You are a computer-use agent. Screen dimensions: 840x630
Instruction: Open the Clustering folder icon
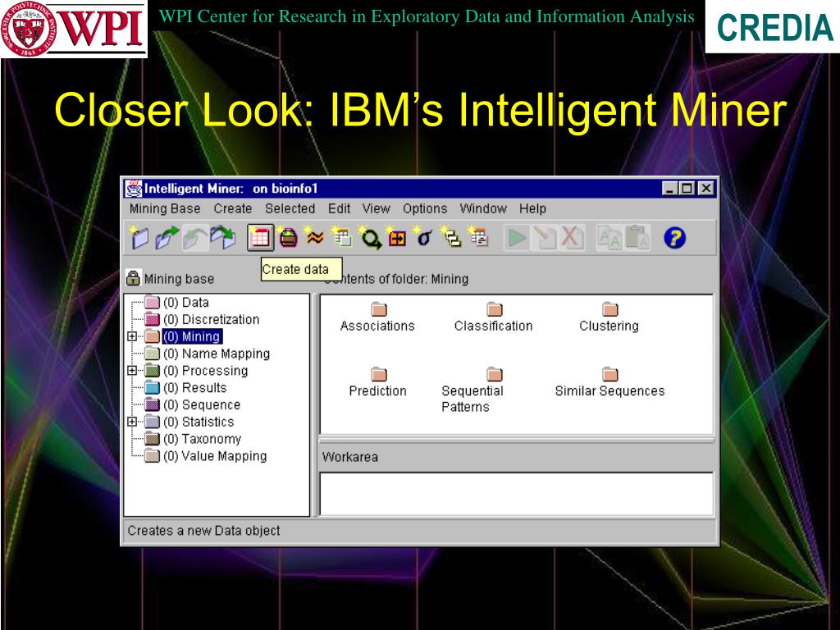pyautogui.click(x=609, y=309)
